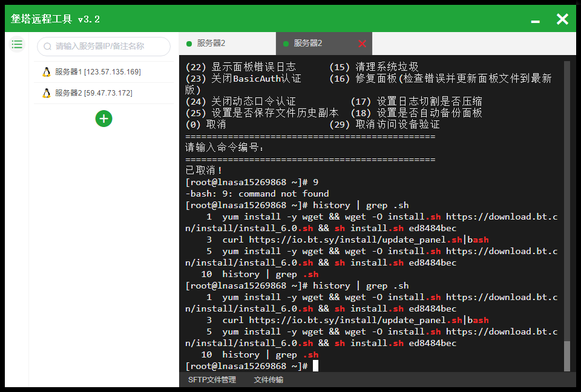Image resolution: width=581 pixels, height=392 pixels.
Task: Click option "(15) 清理系统垃圾"
Action: (374, 67)
